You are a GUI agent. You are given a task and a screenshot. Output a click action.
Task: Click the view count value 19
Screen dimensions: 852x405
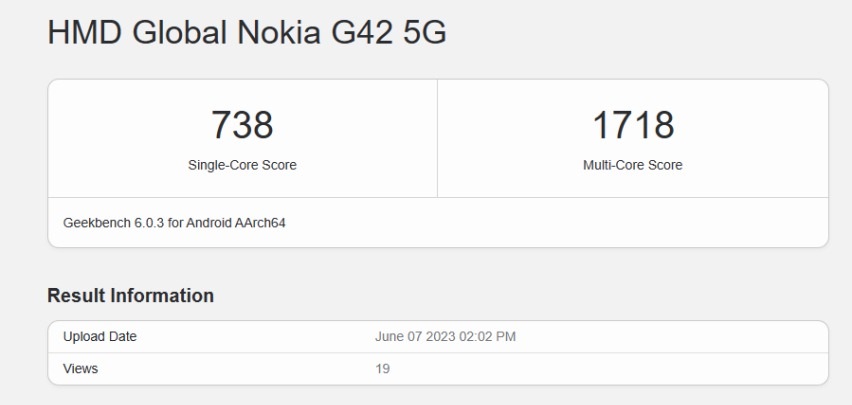click(x=381, y=369)
